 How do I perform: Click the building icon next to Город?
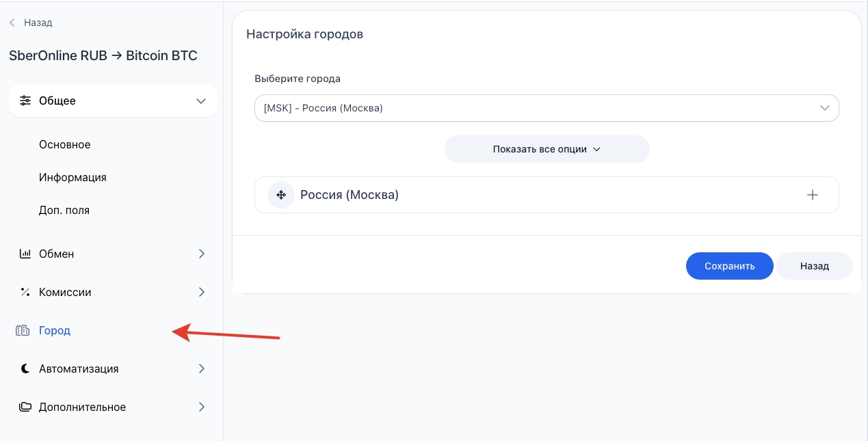[x=23, y=330]
